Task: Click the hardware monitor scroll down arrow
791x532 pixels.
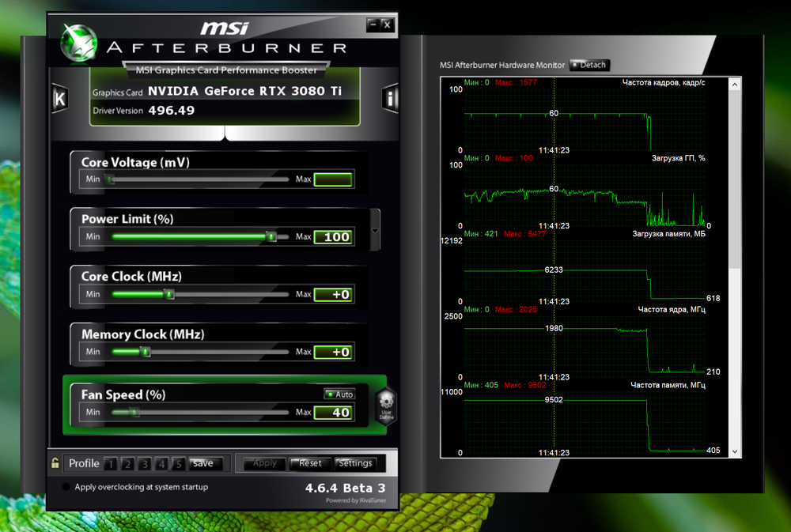Action: (x=735, y=451)
